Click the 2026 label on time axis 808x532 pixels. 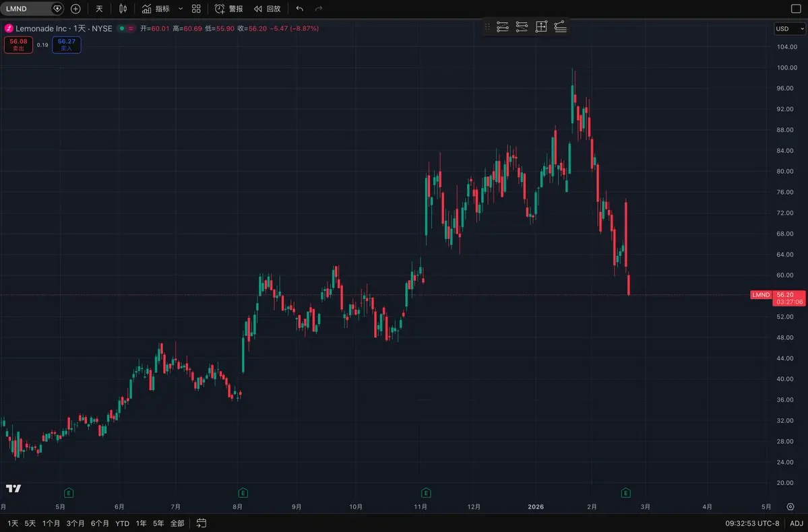click(x=536, y=507)
